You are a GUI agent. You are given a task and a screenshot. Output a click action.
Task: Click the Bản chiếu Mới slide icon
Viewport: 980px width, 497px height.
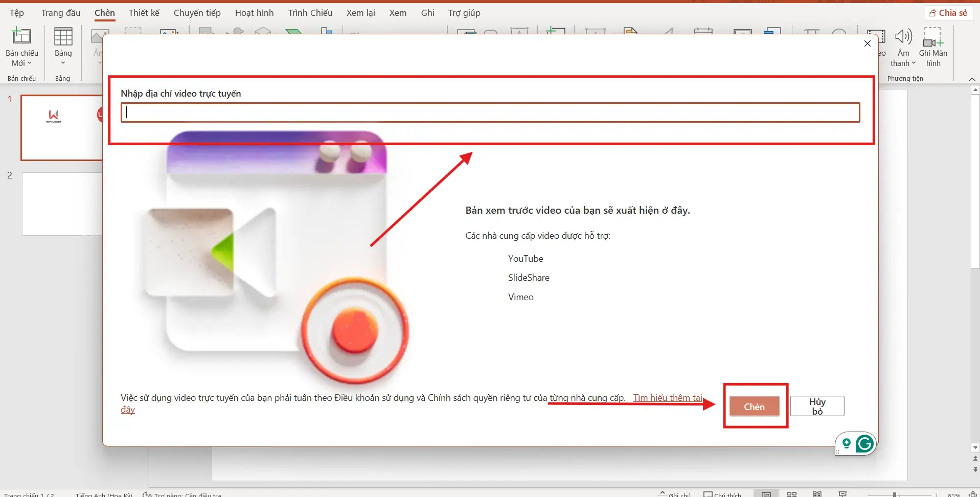pos(21,36)
